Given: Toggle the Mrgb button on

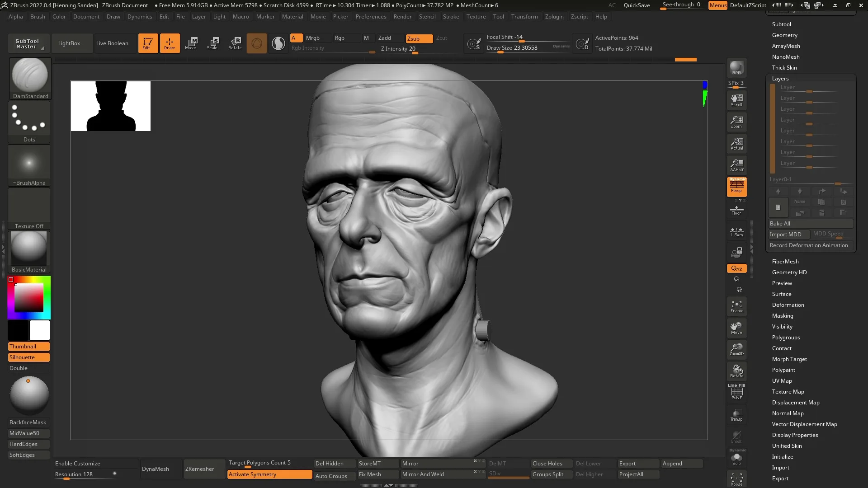Looking at the screenshot, I should tap(312, 38).
